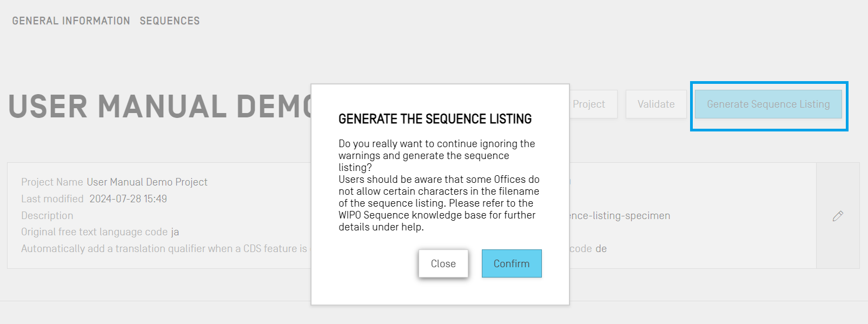The image size is (868, 324).
Task: Click the Generate Sequence Listing button
Action: coord(768,104)
